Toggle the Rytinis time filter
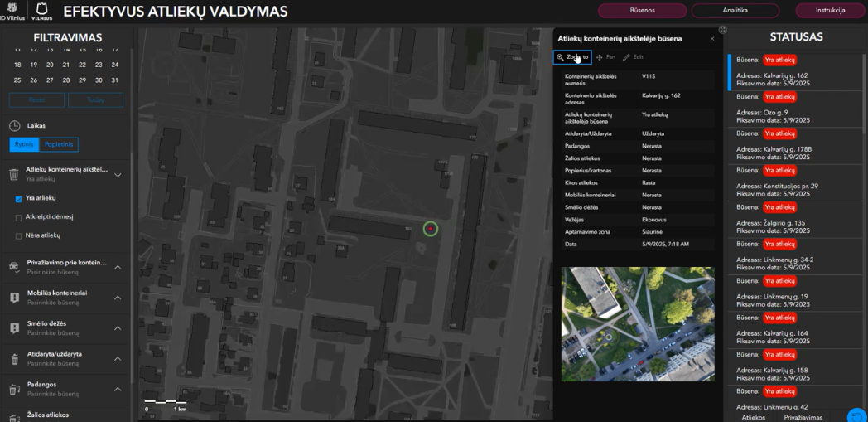Screen dimensions: 868x422 [x=24, y=144]
